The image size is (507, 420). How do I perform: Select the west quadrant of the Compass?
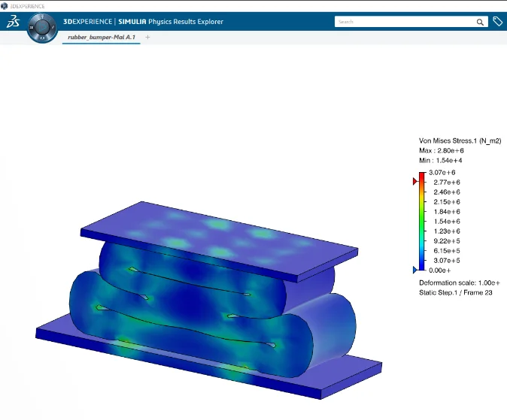point(31,26)
